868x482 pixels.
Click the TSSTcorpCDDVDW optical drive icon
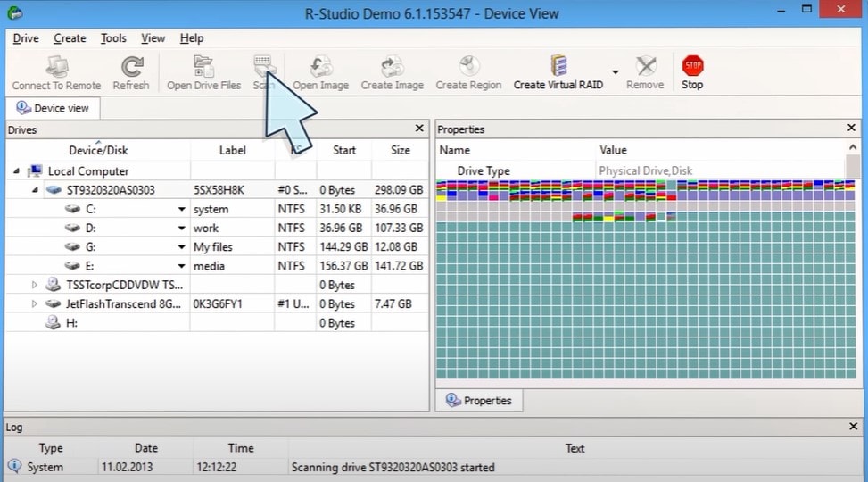click(x=54, y=285)
